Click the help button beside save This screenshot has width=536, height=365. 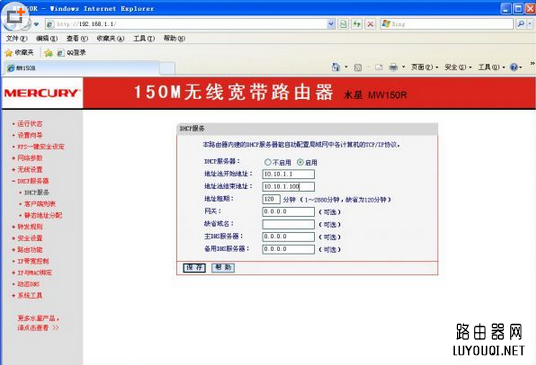[223, 268]
